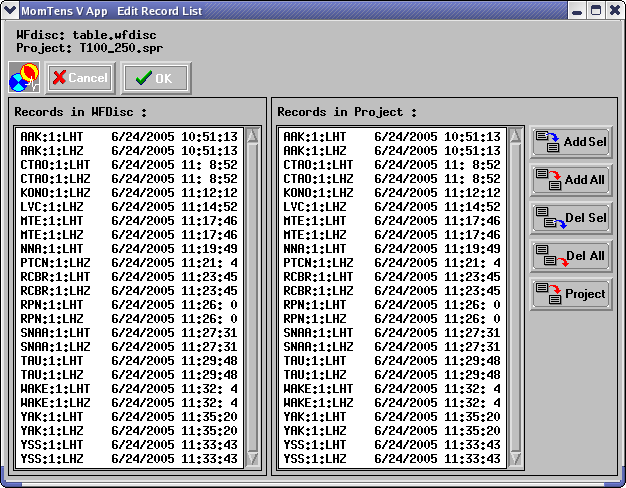Viewport: 626px width, 488px height.
Task: Click WFDisc list scroll up arrow
Action: (x=252, y=136)
